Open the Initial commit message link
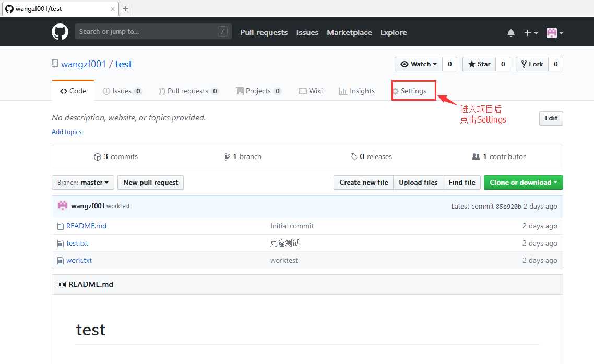The width and height of the screenshot is (594, 364). 292,226
